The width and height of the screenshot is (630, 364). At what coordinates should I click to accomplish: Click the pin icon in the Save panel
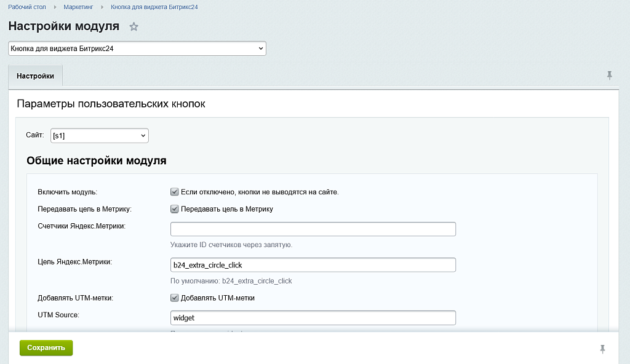pos(602,349)
